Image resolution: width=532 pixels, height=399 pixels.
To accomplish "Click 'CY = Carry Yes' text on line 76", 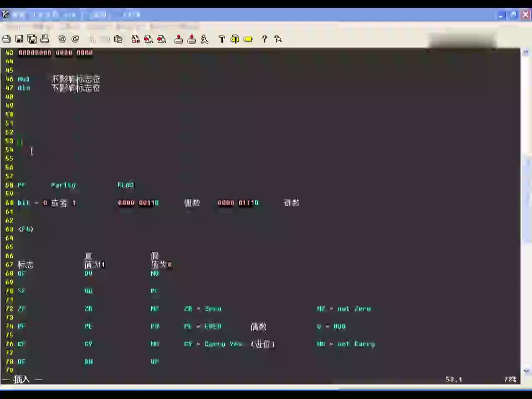I will tap(213, 344).
